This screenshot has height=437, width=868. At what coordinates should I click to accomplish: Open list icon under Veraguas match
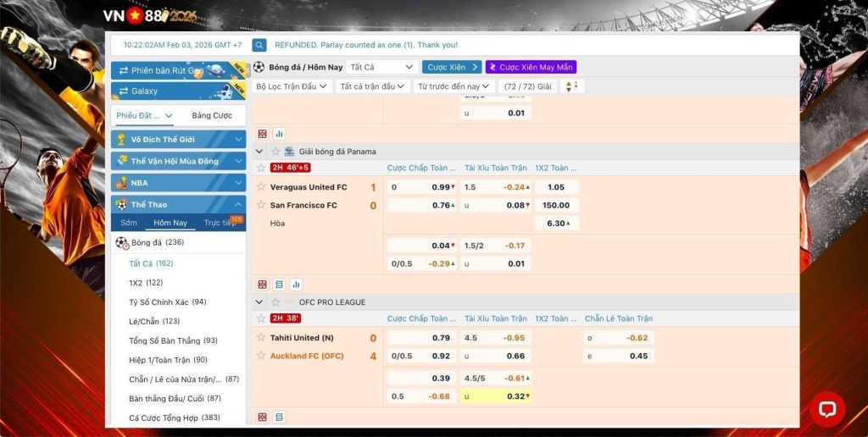[x=279, y=285]
